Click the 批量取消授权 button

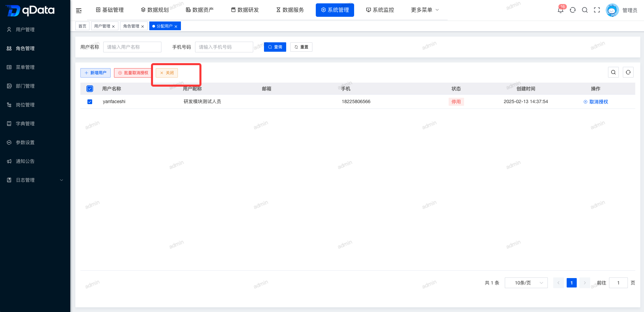(x=133, y=73)
